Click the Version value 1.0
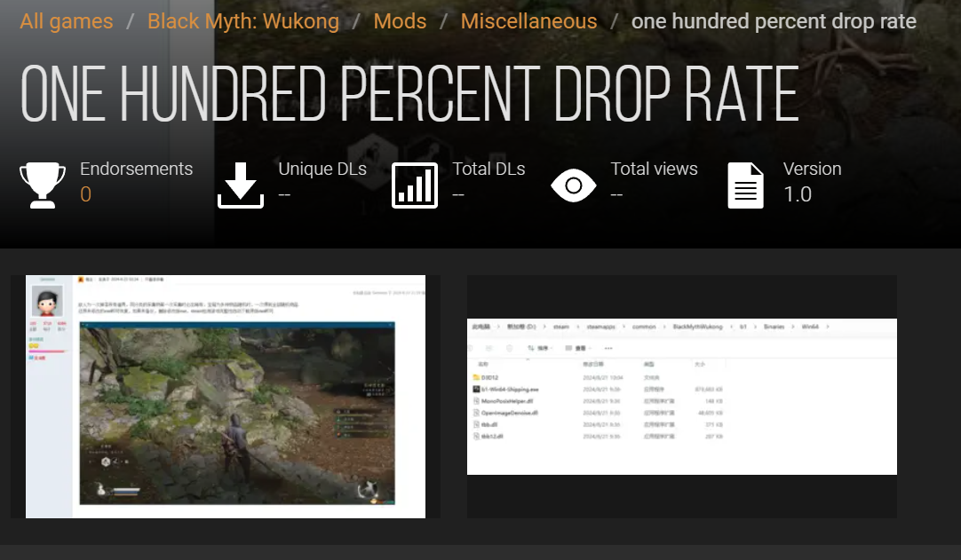The width and height of the screenshot is (961, 560). pos(798,194)
